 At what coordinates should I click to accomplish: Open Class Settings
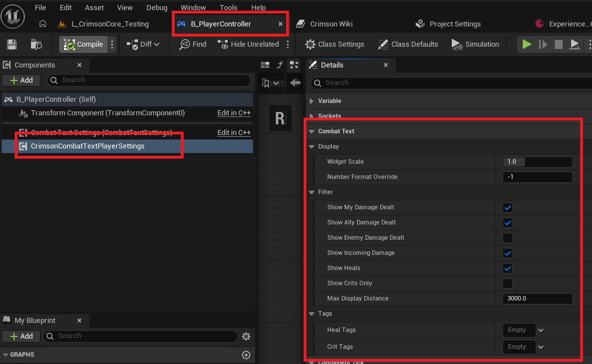coord(335,44)
